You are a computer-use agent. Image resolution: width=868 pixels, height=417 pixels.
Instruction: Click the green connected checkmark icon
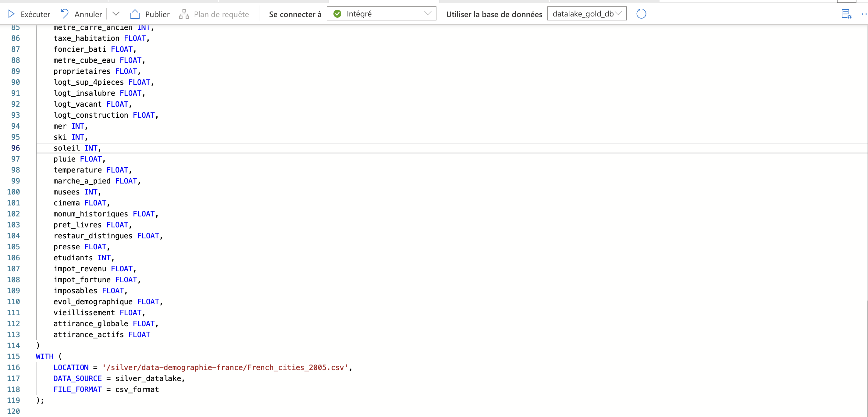(x=337, y=14)
